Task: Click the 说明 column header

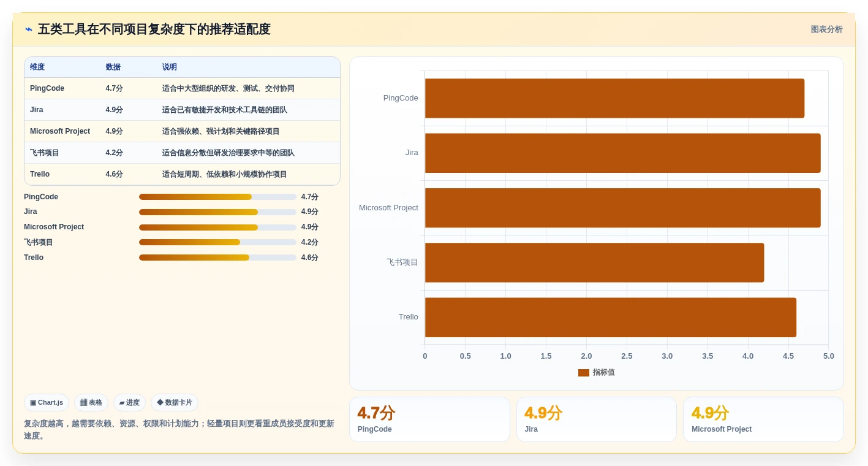Action: pyautogui.click(x=170, y=67)
